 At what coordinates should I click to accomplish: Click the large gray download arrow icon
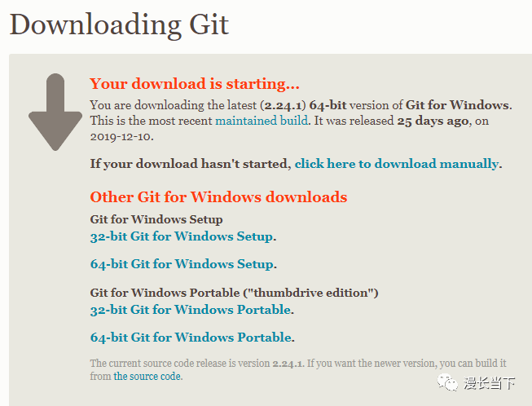tap(55, 112)
